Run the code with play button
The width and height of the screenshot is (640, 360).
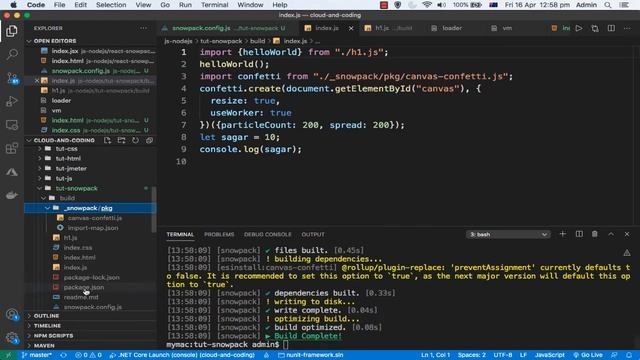[579, 28]
